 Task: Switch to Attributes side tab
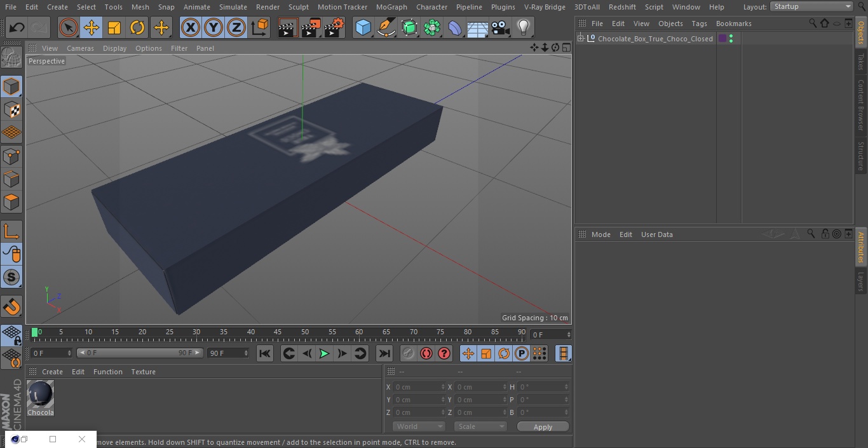[x=861, y=247]
